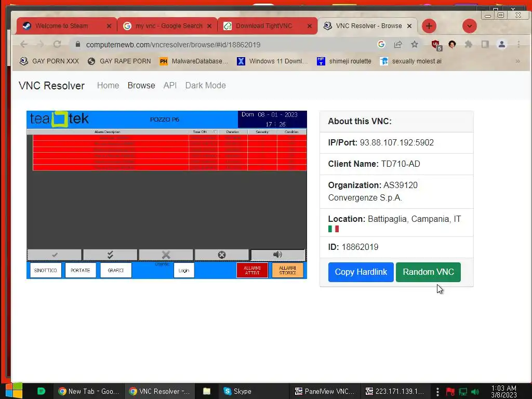532x399 pixels.
Task: Click the red flag tray icon
Action: click(x=450, y=392)
